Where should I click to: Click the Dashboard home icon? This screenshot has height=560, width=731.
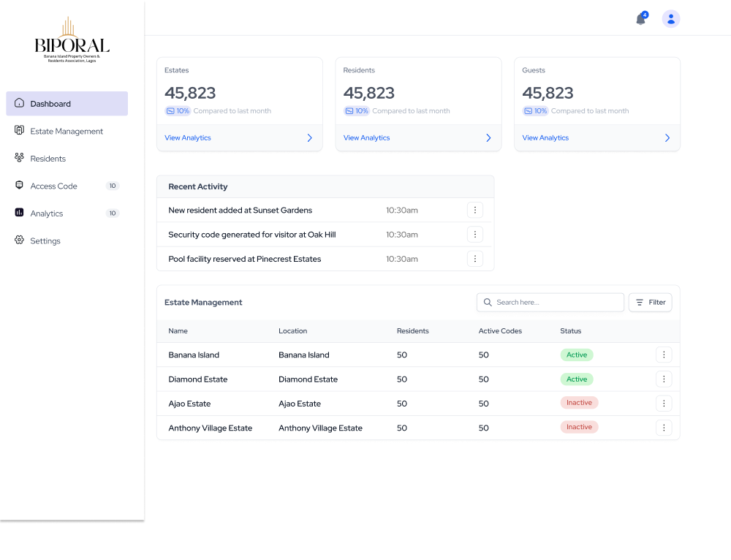click(19, 103)
